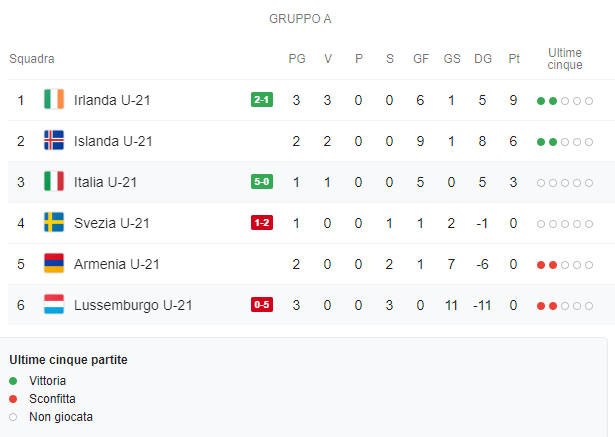Screen dimensions: 615x437
Task: Click the Iceland flag icon
Action: pyautogui.click(x=54, y=141)
